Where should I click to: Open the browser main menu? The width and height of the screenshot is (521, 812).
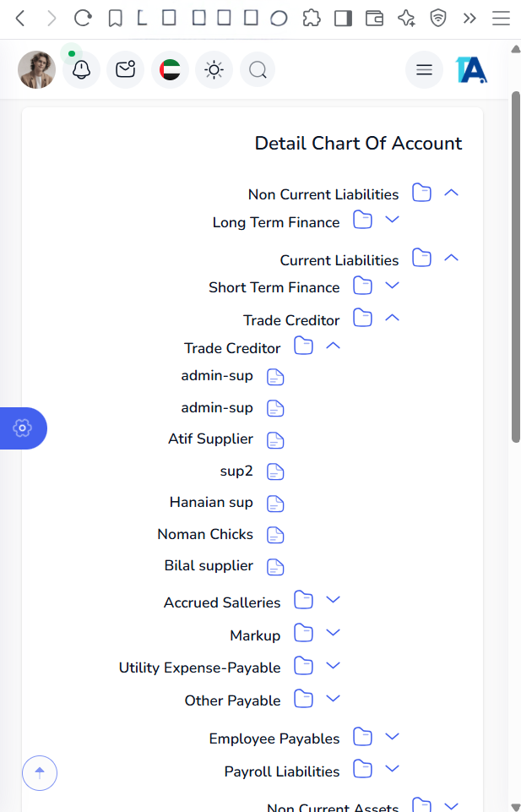point(501,18)
